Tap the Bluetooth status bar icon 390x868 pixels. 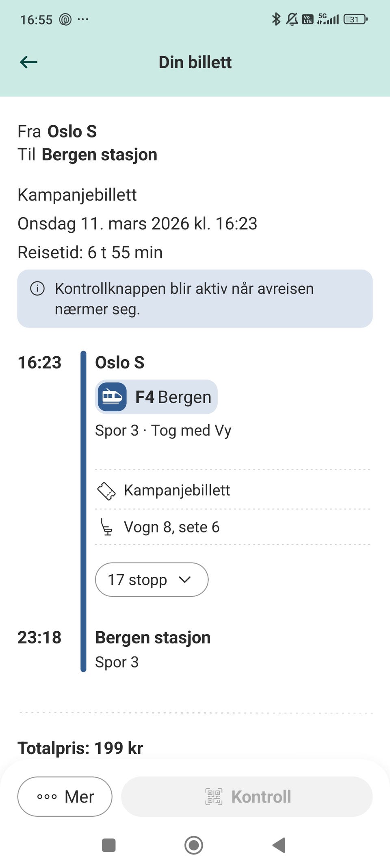276,19
